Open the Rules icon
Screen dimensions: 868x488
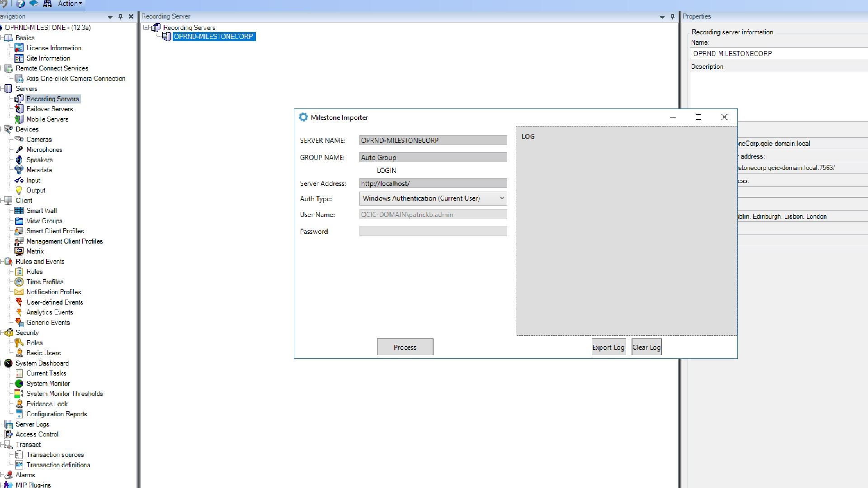pos(19,272)
